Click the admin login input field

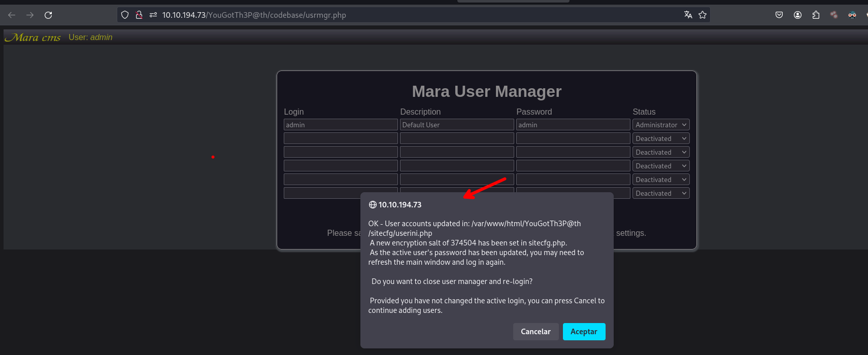[x=340, y=125]
